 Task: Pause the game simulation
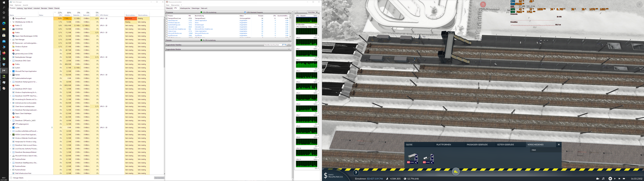610,178
